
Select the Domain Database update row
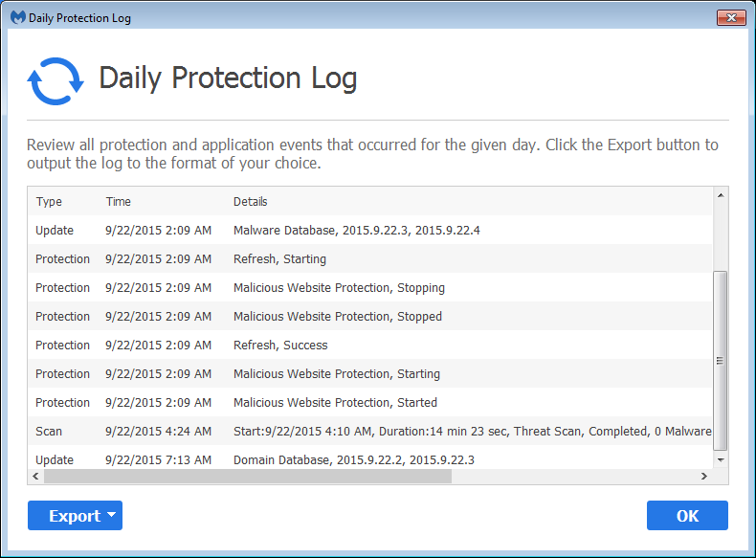[353, 460]
